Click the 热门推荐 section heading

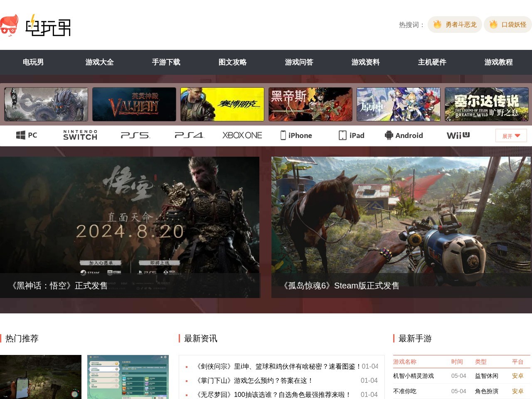pyautogui.click(x=22, y=339)
